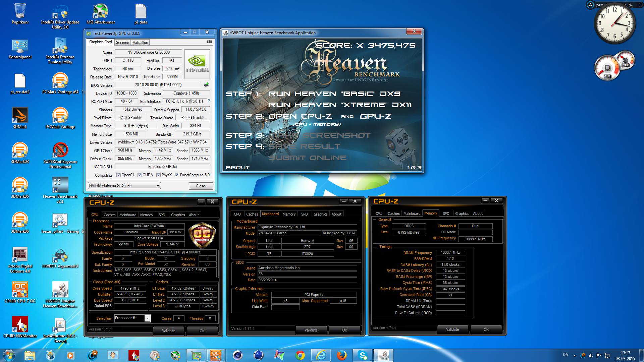Click ABOUT in Heaven benchmark app
This screenshot has width=644, height=362.
click(x=237, y=168)
